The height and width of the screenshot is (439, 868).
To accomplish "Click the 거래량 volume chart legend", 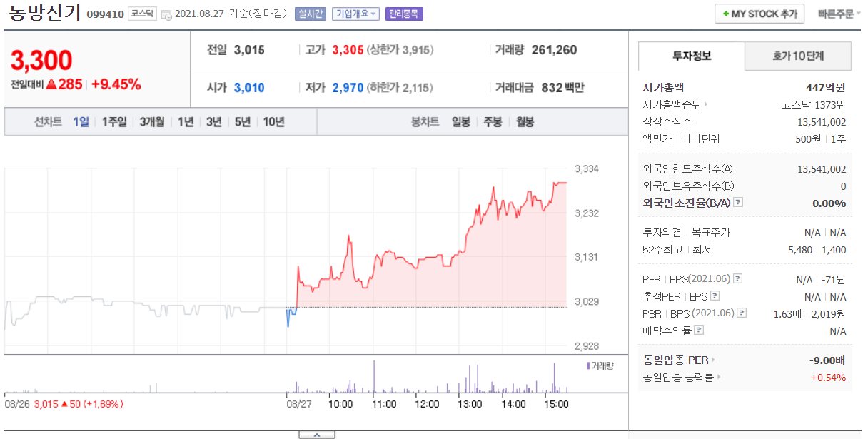I will [600, 365].
